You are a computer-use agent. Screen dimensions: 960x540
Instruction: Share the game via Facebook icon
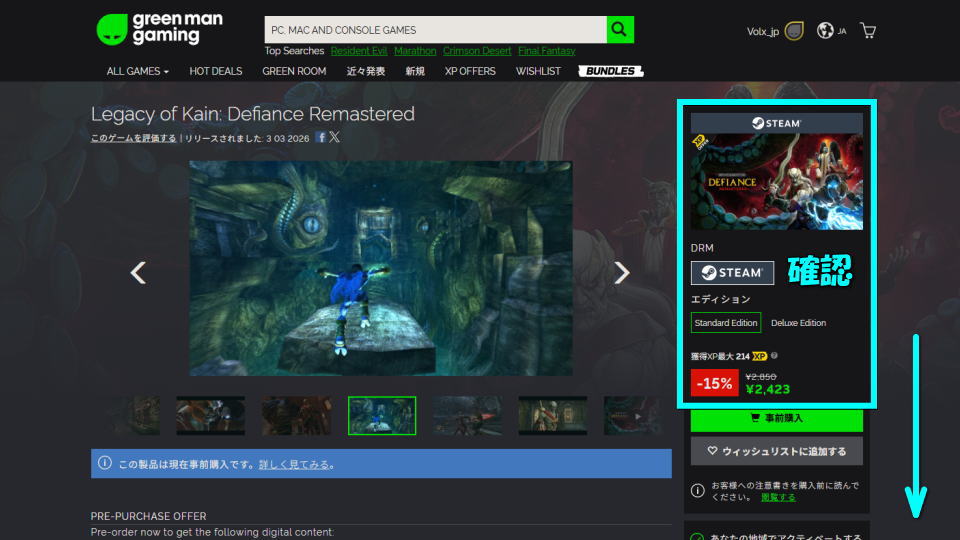[321, 137]
